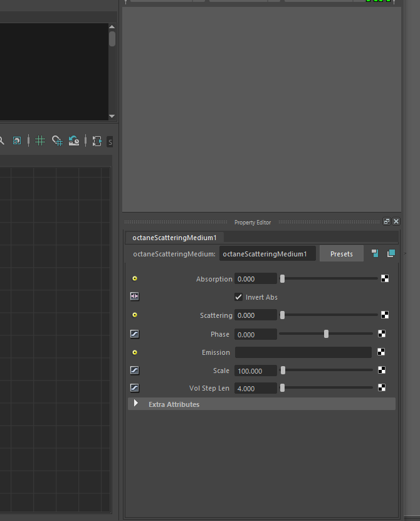
Task: Click the scrollbar thumb in the black panel
Action: click(x=112, y=39)
